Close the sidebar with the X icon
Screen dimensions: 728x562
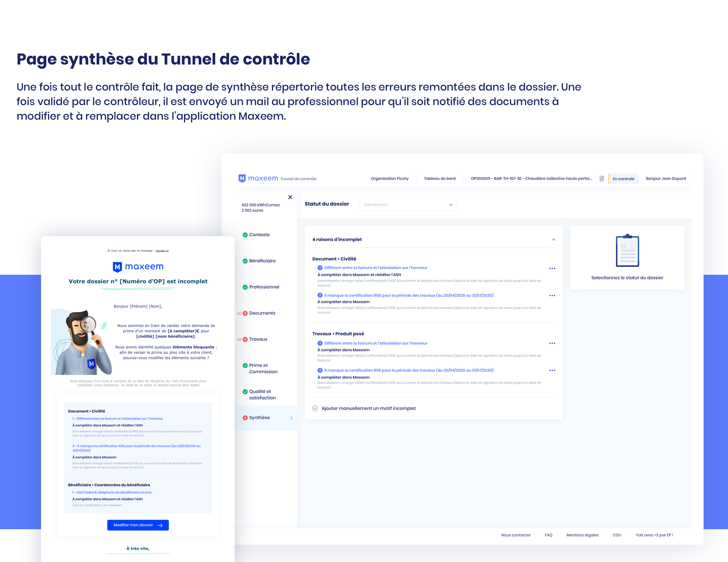click(290, 197)
